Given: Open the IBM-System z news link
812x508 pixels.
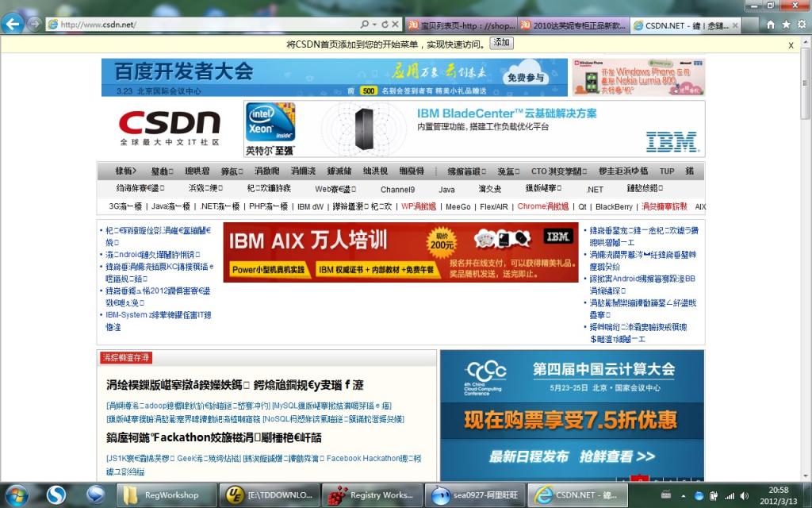Looking at the screenshot, I should pos(159,321).
